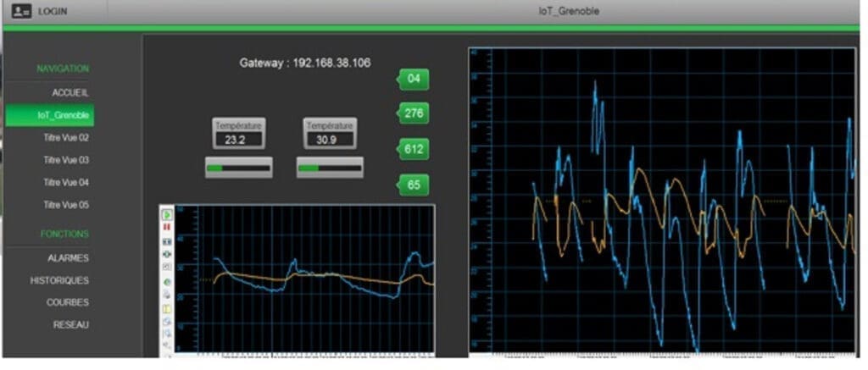Switch to Titre Vue 02

coord(66,137)
